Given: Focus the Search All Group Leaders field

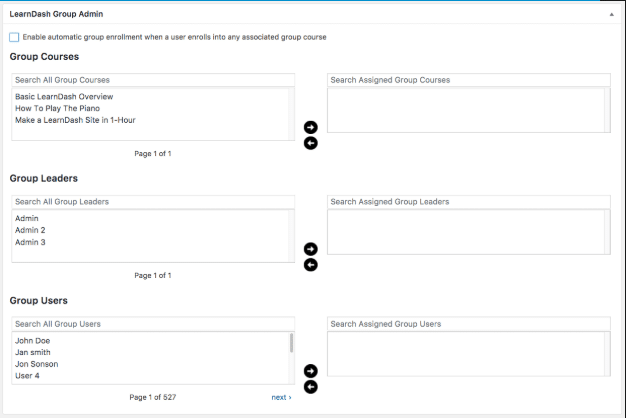Looking at the screenshot, I should pyautogui.click(x=153, y=202).
